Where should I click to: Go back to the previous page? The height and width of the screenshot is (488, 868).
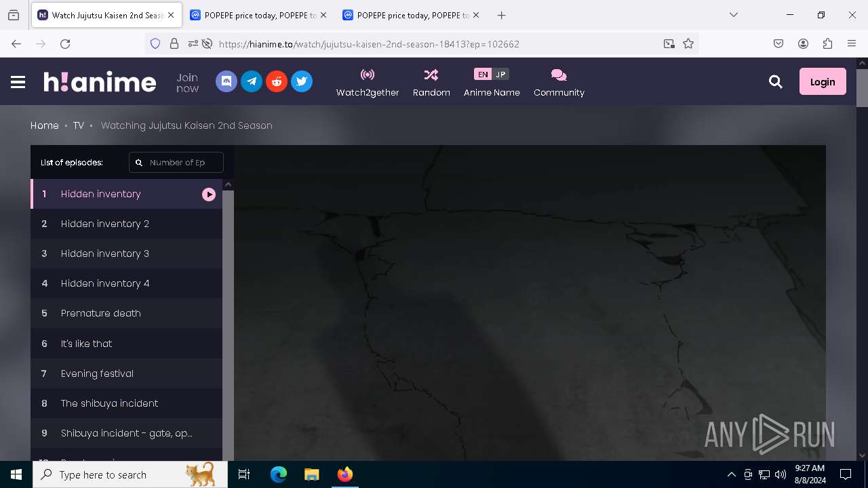click(x=16, y=43)
